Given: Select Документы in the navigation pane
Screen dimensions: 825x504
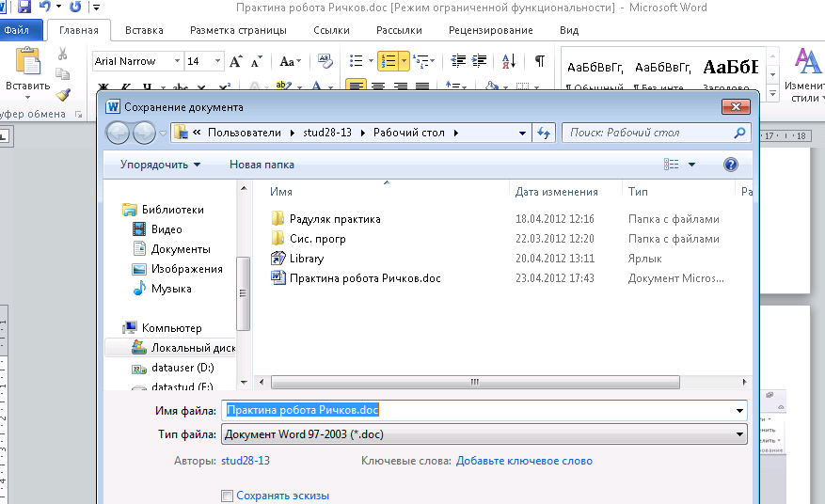Looking at the screenshot, I should tap(181, 249).
